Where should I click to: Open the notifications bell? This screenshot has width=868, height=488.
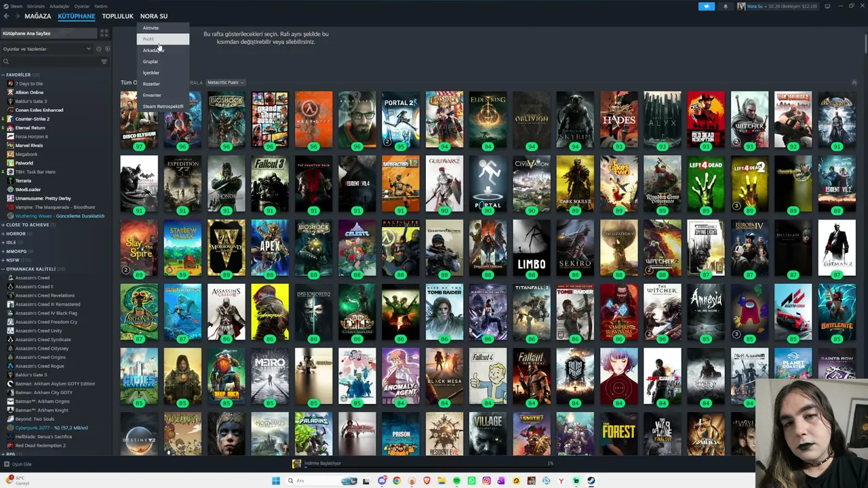(x=725, y=6)
